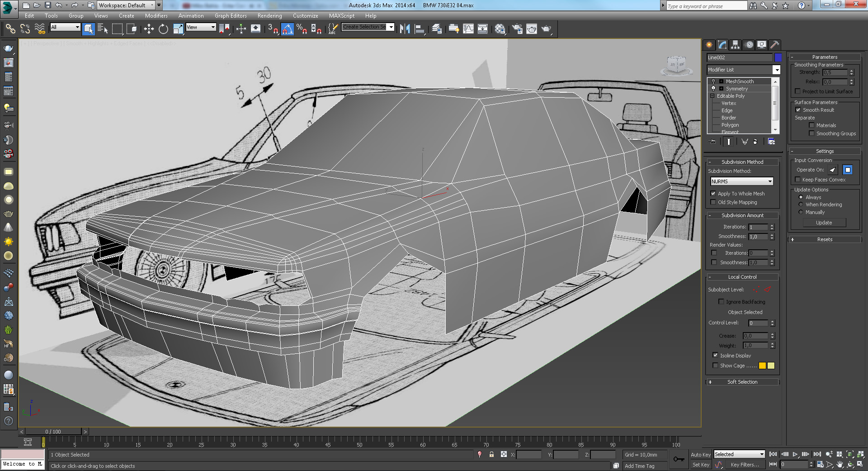The image size is (868, 471).
Task: Open the Modifiers menu
Action: [156, 16]
